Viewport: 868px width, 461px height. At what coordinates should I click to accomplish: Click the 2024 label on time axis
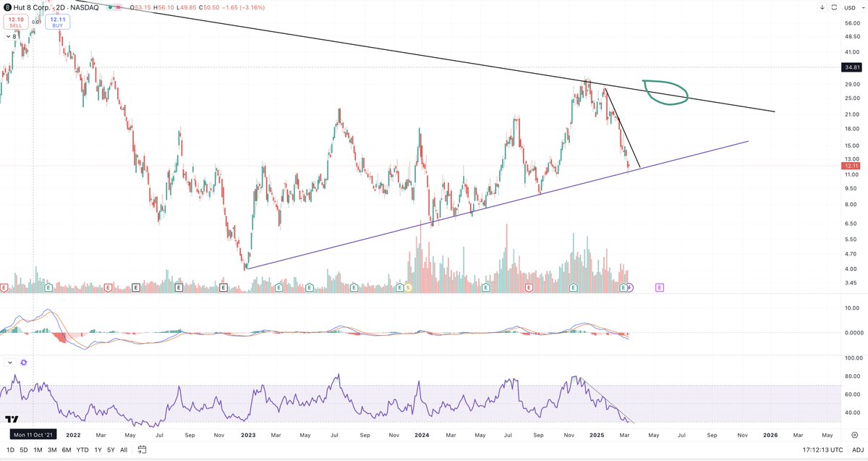422,434
